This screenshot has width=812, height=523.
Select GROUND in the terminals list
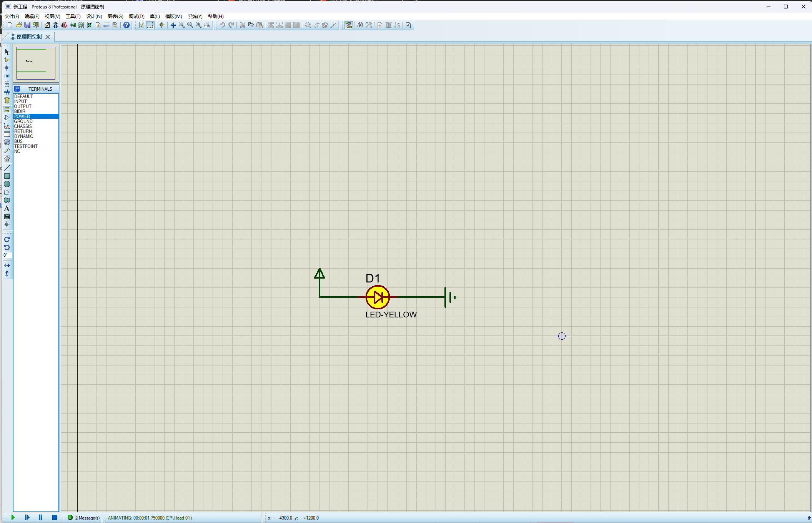point(23,121)
